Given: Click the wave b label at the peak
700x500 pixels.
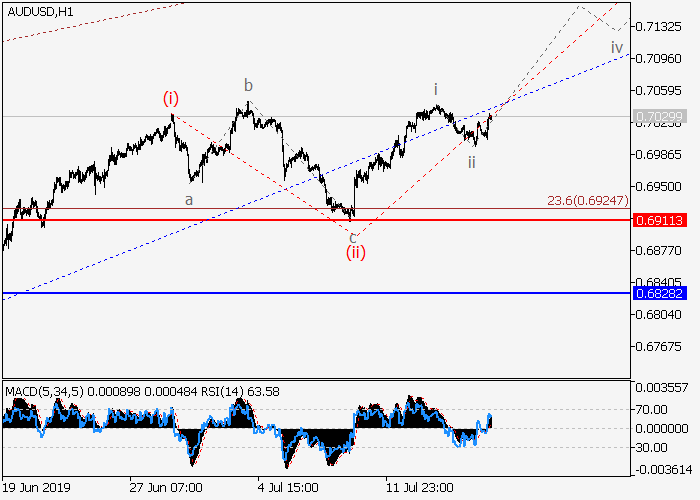Looking at the screenshot, I should tap(248, 85).
